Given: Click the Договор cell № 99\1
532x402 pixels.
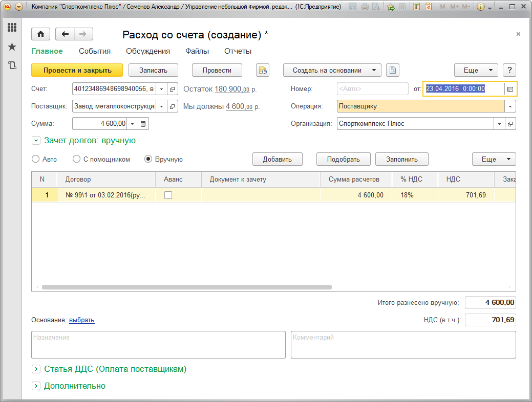Looking at the screenshot, I should [x=106, y=195].
